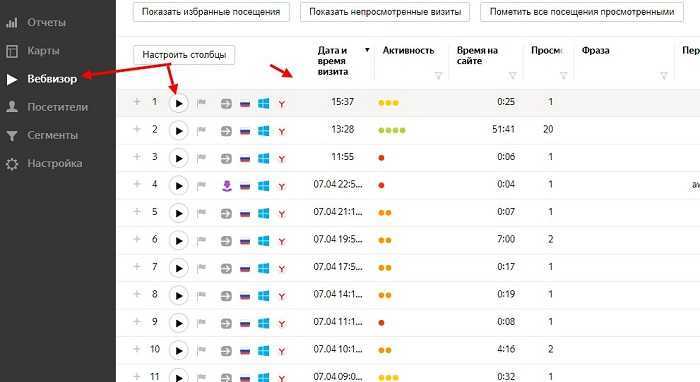This screenshot has height=382, width=700.
Task: Expand details for visit 4
Action: [137, 184]
